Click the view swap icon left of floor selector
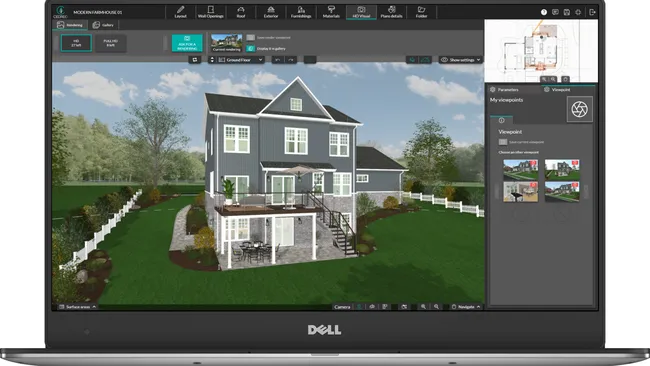This screenshot has width=650, height=366. [x=194, y=60]
